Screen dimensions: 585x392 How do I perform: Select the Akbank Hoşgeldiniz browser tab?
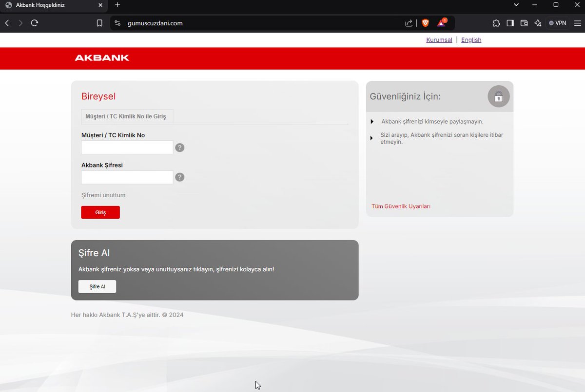tap(54, 5)
